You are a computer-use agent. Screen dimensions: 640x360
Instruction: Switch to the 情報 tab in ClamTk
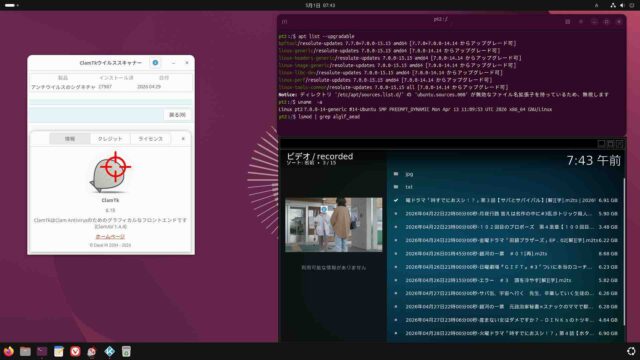[x=70, y=139]
